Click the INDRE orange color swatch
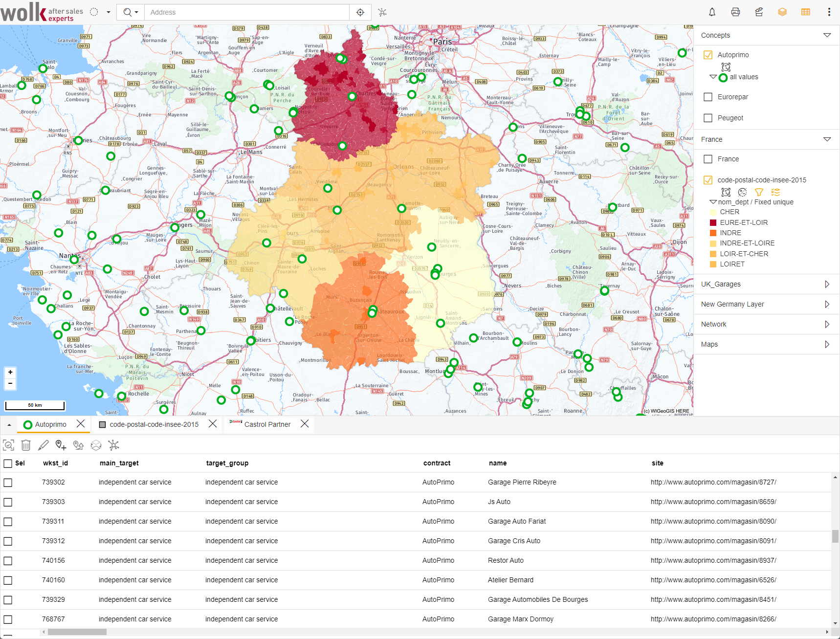840x639 pixels. (x=713, y=233)
